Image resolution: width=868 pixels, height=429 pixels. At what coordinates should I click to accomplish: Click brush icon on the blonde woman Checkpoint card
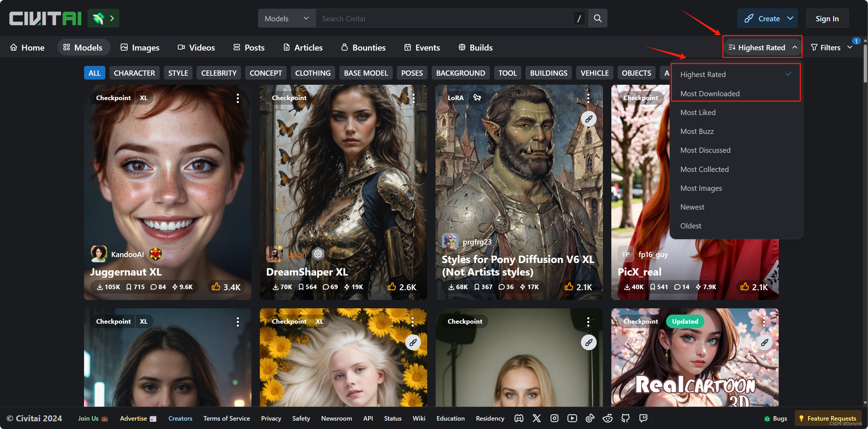point(589,343)
